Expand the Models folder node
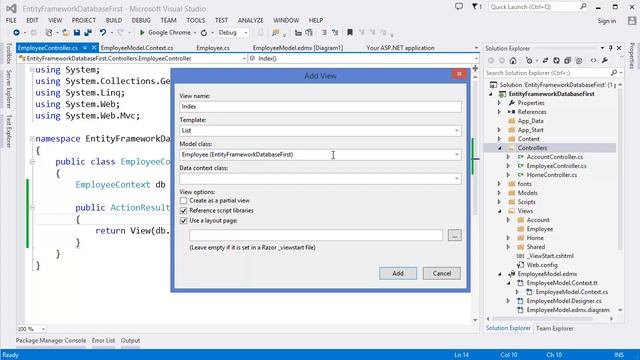 click(x=499, y=193)
